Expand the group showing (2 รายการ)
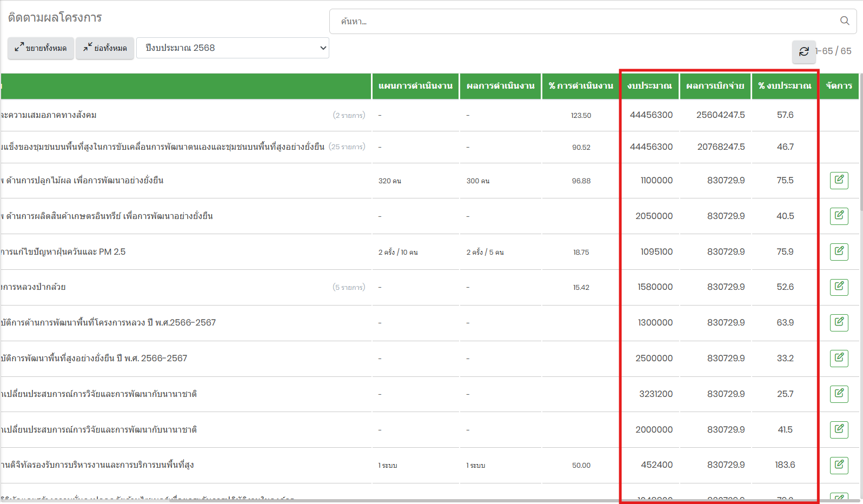Screen dimensions: 863x504 pos(349,115)
